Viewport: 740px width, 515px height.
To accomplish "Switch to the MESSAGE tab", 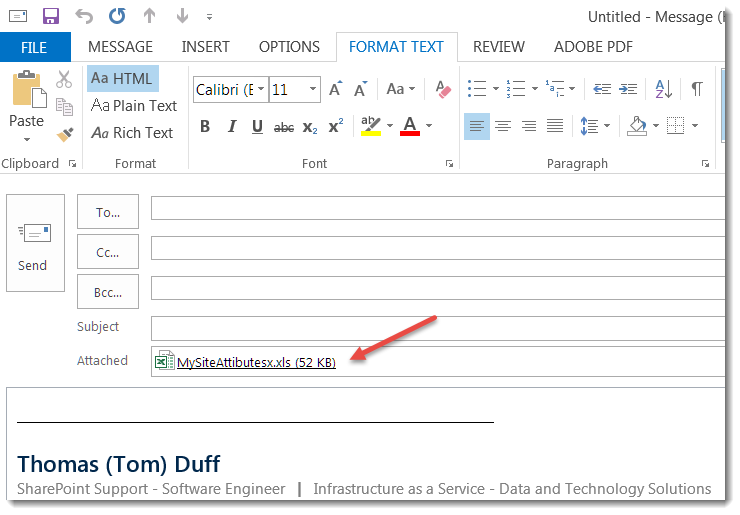I will [120, 47].
